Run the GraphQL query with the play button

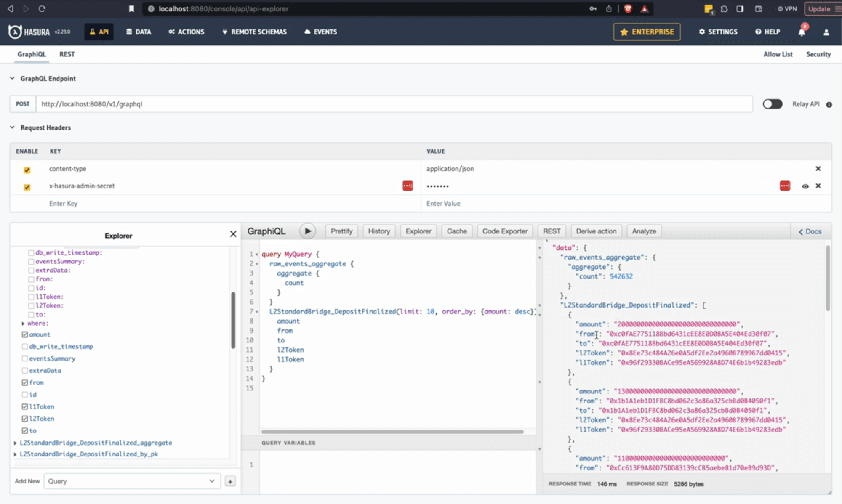tap(308, 231)
